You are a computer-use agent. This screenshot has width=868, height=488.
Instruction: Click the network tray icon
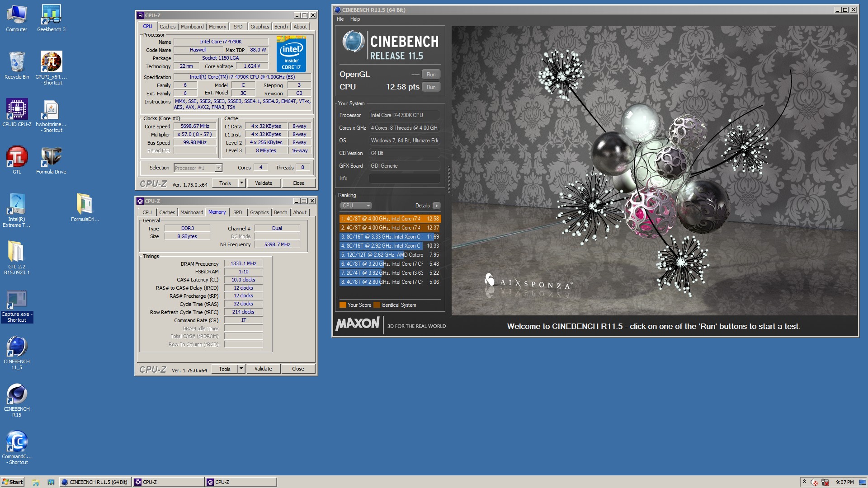click(825, 482)
